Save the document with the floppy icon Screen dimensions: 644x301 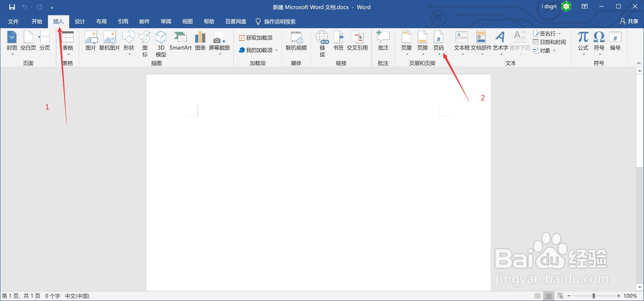[12, 7]
